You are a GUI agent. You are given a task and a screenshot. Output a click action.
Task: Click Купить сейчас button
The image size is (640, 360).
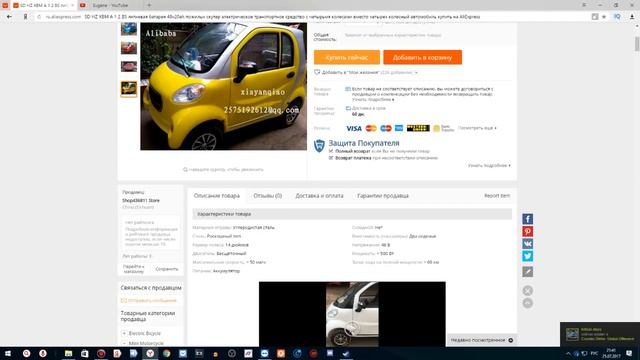coord(347,57)
